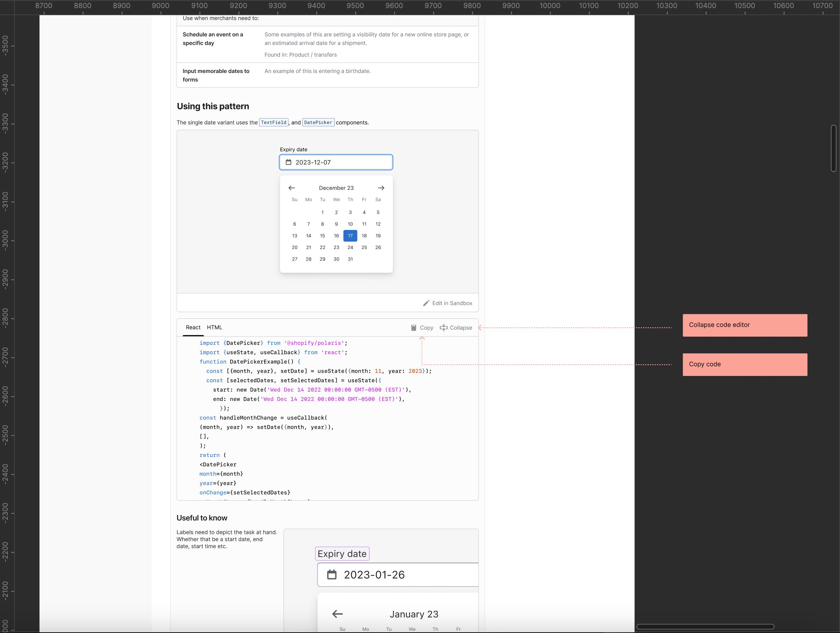Screen dimensions: 840x633
Task: Copy the React code using the clipboard icon
Action: click(x=414, y=327)
